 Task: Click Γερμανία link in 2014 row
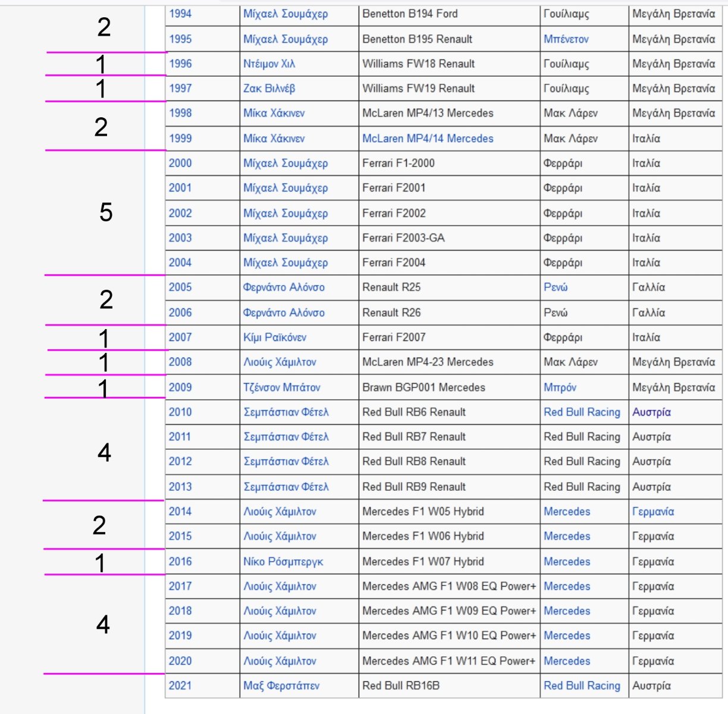[x=653, y=512]
